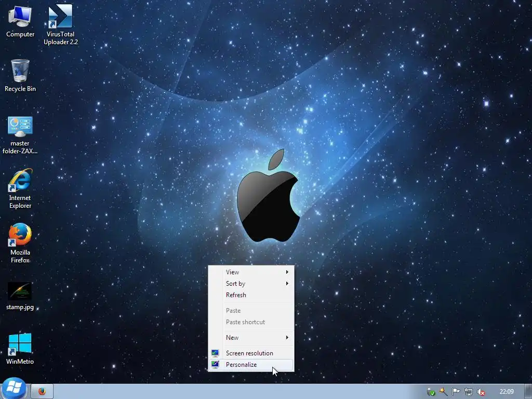Image resolution: width=532 pixels, height=399 pixels.
Task: Click the Personalize monitor icon
Action: click(215, 365)
